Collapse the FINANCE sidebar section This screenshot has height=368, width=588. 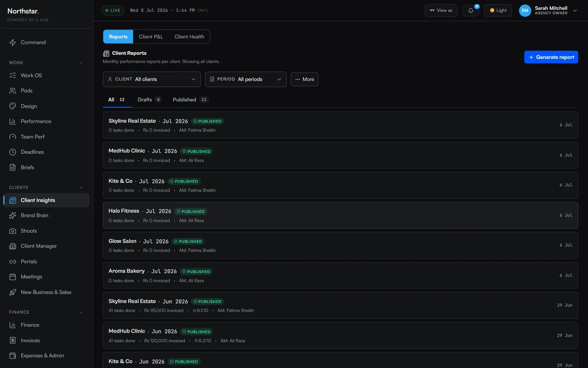pyautogui.click(x=81, y=312)
